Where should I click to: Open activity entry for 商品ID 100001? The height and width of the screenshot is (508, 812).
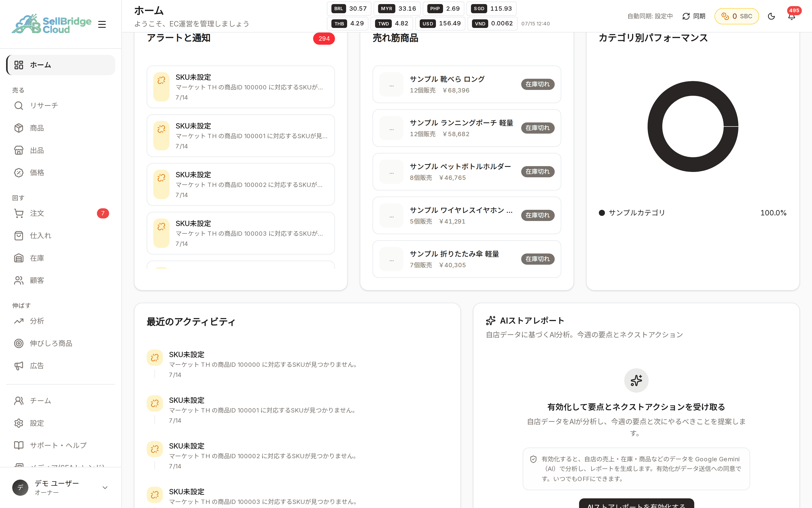[x=297, y=410]
